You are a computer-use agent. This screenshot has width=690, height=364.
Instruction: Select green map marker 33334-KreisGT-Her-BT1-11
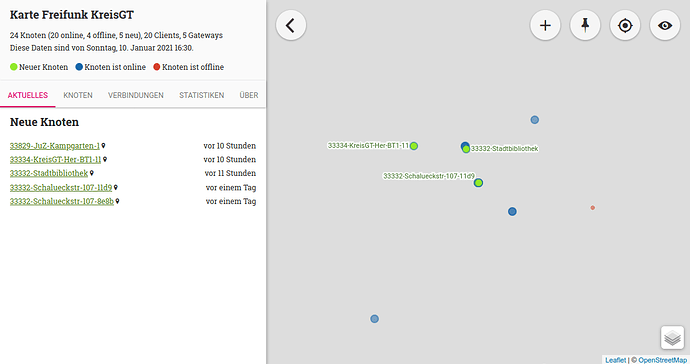click(x=414, y=146)
